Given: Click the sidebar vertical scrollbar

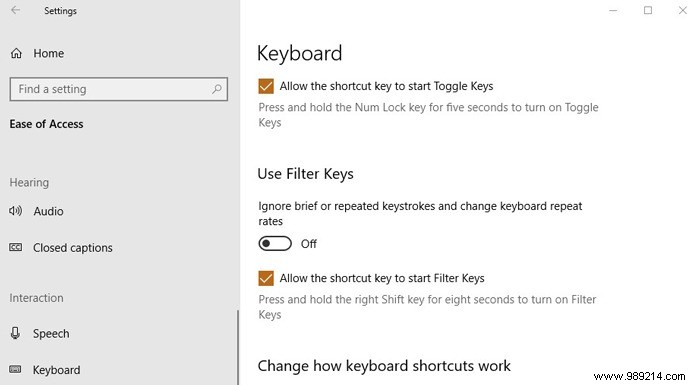Looking at the screenshot, I should pos(238,347).
